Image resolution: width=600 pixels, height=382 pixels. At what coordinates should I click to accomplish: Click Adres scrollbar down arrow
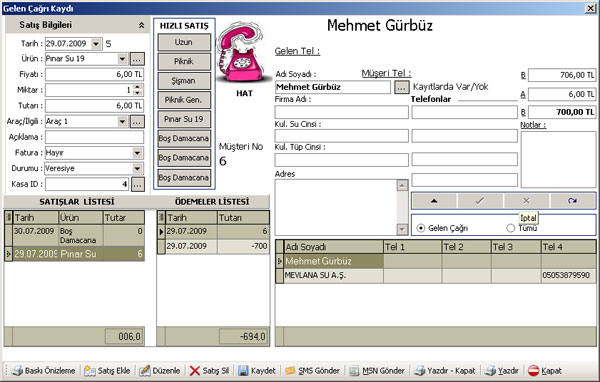(402, 229)
